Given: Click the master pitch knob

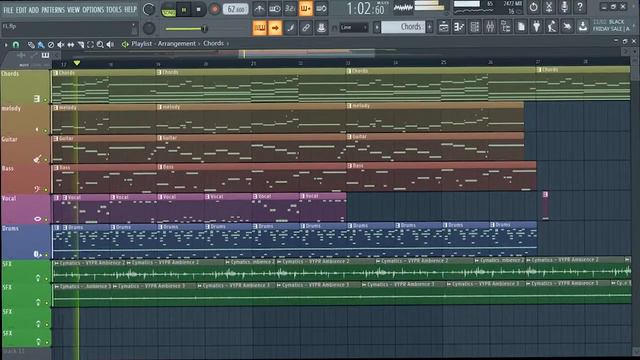Looking at the screenshot, I should (149, 28).
